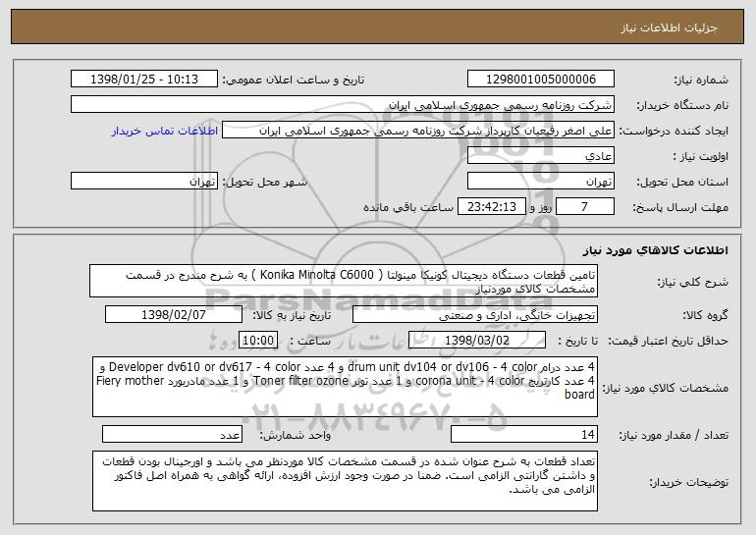
Task: Click the اولویت نیاز label
Action: (701, 157)
